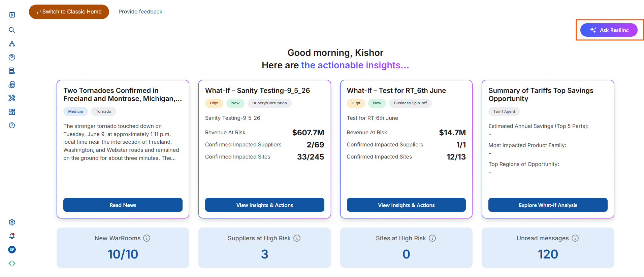Screen dimensions: 644x277
Task: Click the Switch to Classic Home button
Action: point(69,12)
